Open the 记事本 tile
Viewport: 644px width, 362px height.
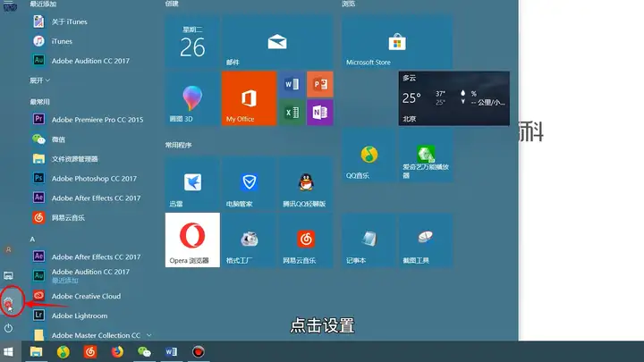pyautogui.click(x=369, y=240)
